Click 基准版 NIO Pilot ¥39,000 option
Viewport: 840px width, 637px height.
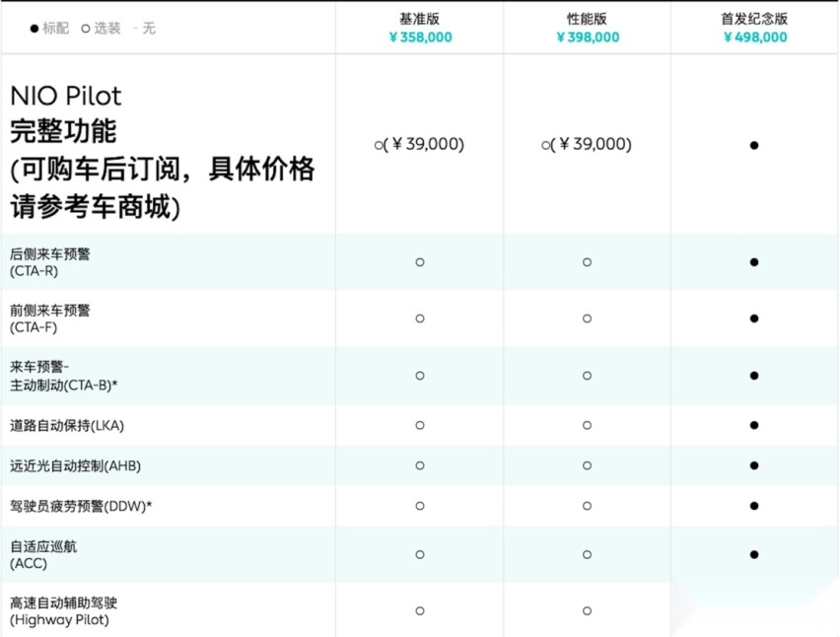[419, 144]
